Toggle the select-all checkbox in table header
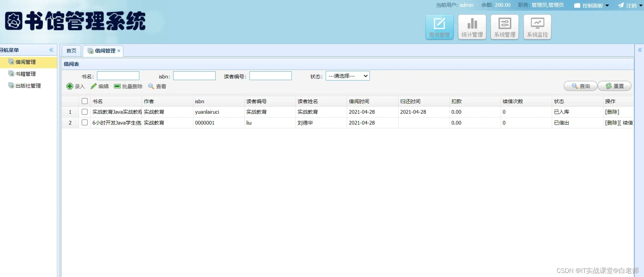Viewport: 644px width, 277px height. coord(85,101)
